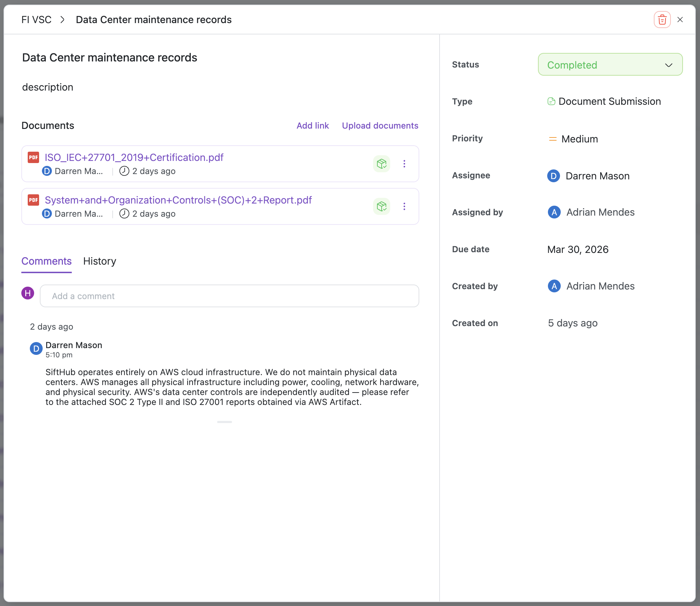The width and height of the screenshot is (700, 606).
Task: Open three-dot menu for ISO certification PDF
Action: [404, 164]
